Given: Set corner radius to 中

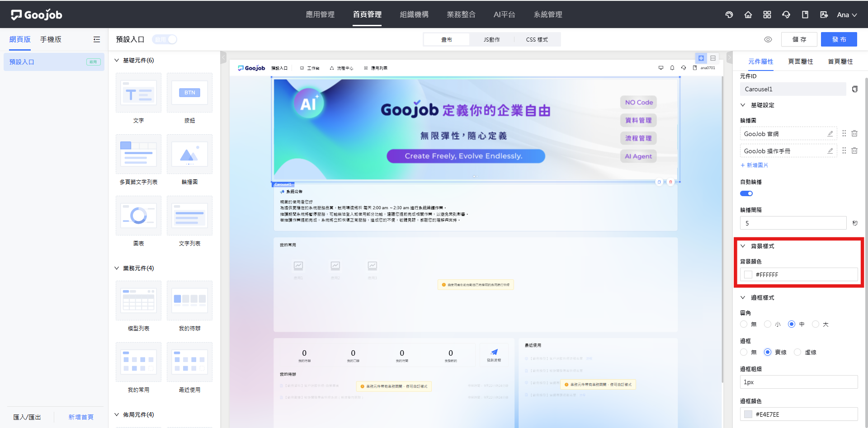Looking at the screenshot, I should point(792,324).
